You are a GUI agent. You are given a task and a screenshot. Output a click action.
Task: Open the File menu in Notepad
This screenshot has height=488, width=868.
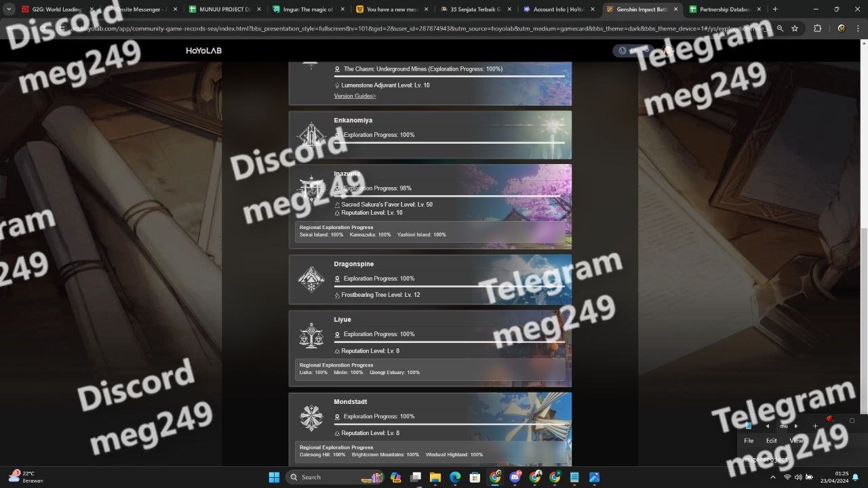749,441
